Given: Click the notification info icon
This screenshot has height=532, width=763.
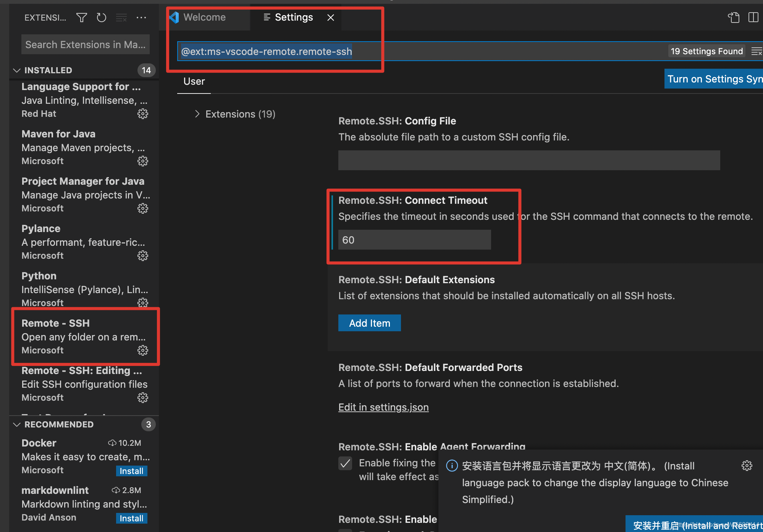Looking at the screenshot, I should point(452,466).
